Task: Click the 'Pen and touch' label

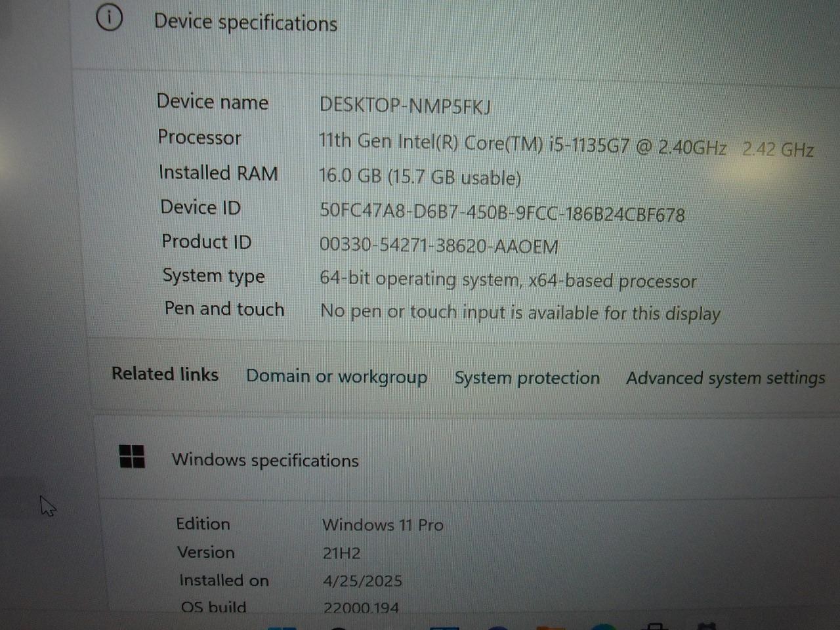Action: coord(224,308)
